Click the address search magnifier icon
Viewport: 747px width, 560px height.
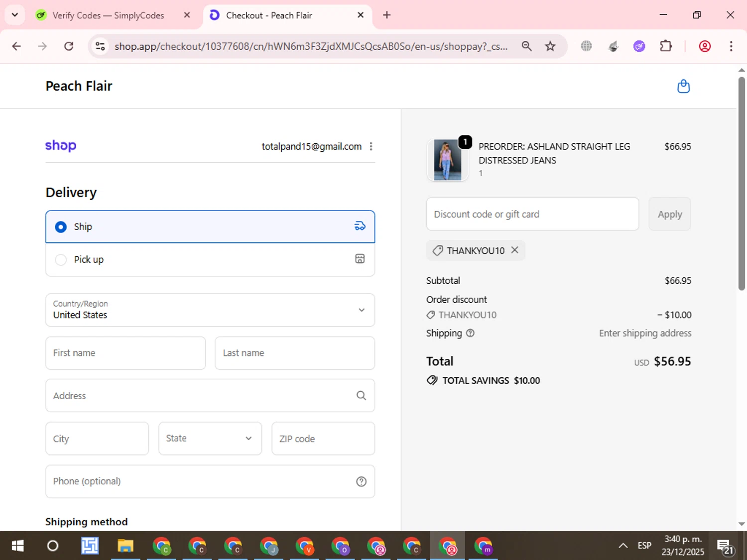tap(361, 396)
